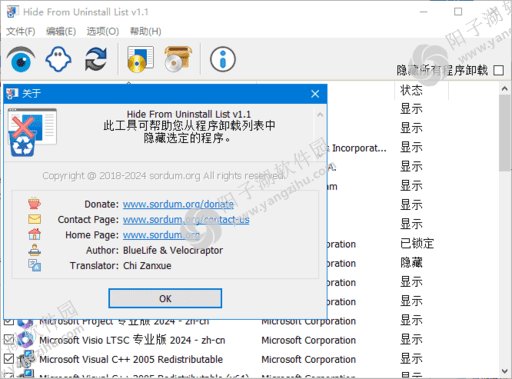This screenshot has width=512, height=379.
Task: Click the About dialog text scroll-up arrow
Action: point(320,115)
